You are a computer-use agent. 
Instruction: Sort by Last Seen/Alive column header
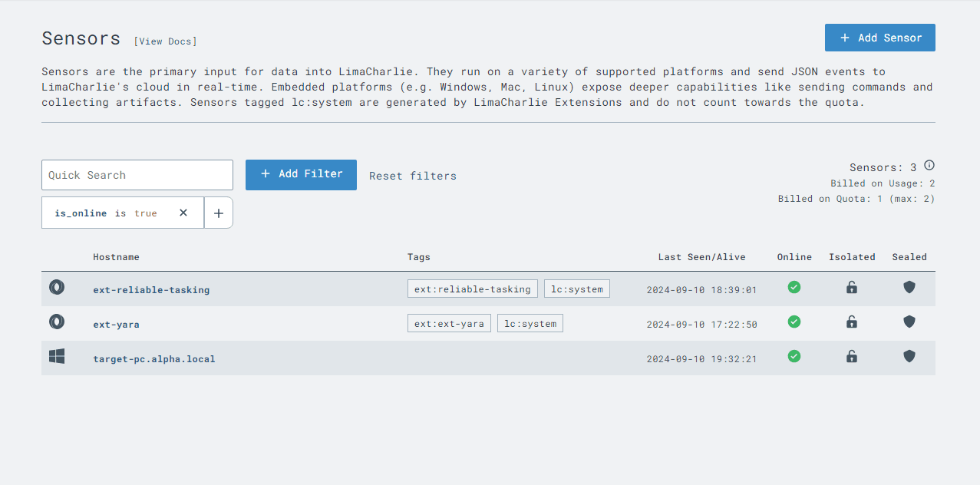tap(701, 257)
